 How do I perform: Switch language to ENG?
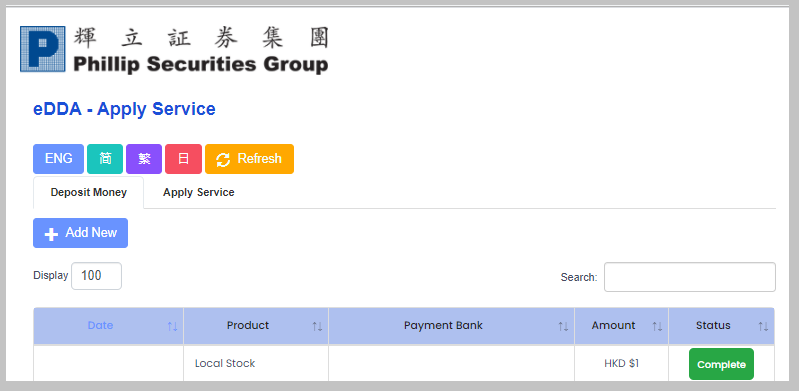click(x=59, y=159)
